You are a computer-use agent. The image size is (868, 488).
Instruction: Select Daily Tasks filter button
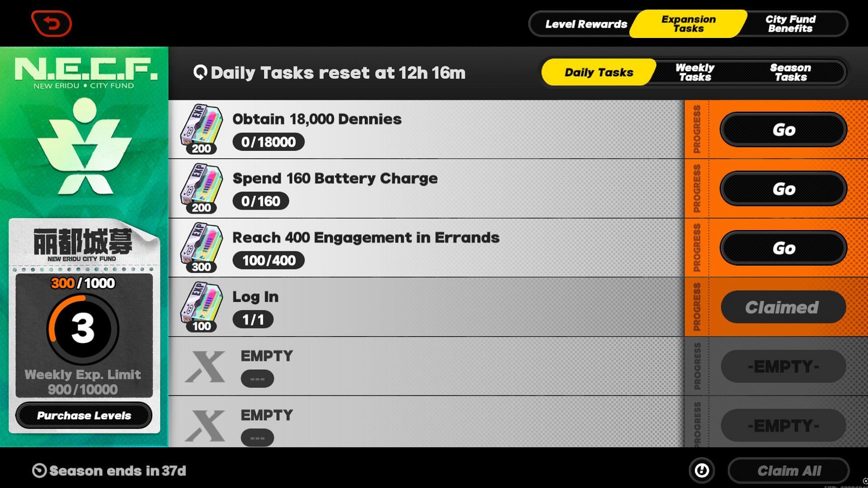[598, 71]
